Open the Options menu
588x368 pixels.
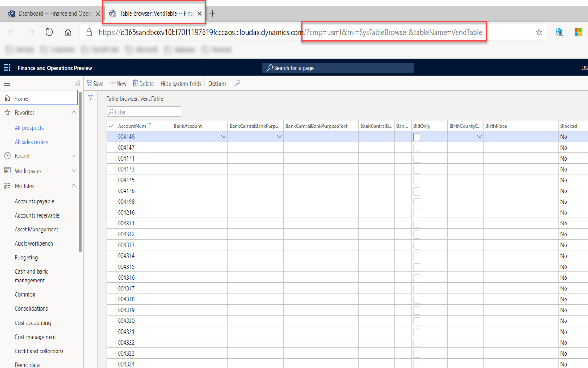[217, 83]
